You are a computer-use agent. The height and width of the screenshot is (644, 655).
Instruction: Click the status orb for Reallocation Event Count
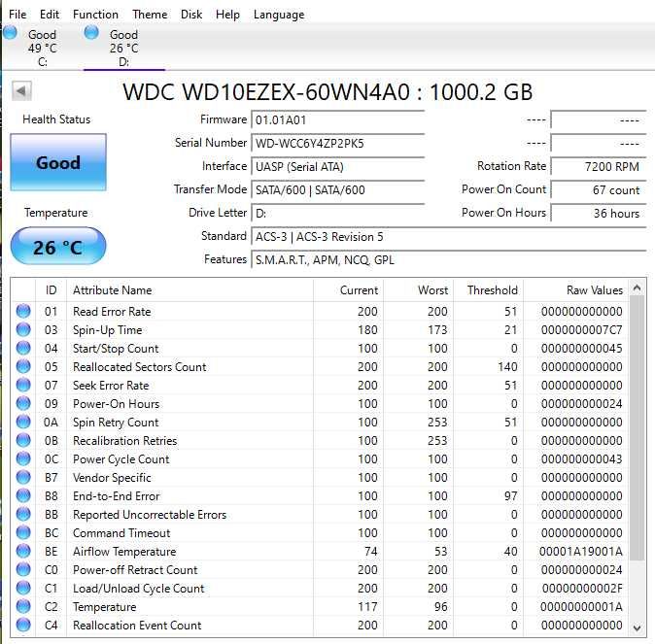click(23, 625)
